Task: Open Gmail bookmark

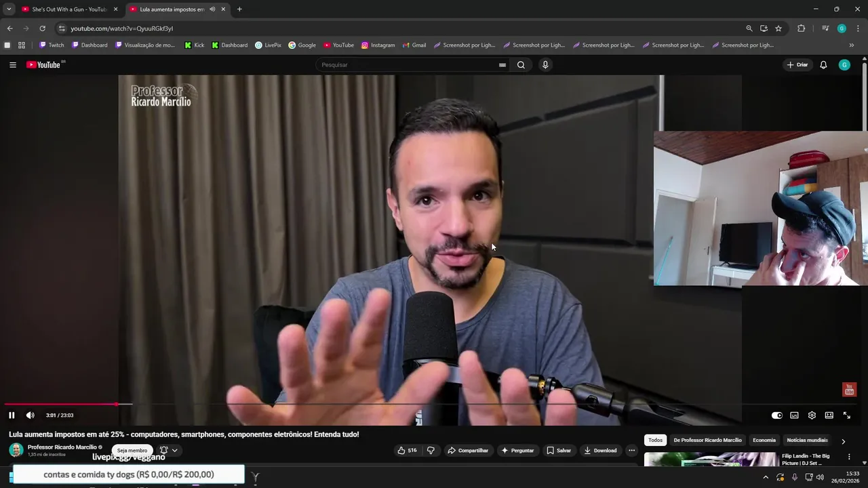Action: (x=414, y=45)
